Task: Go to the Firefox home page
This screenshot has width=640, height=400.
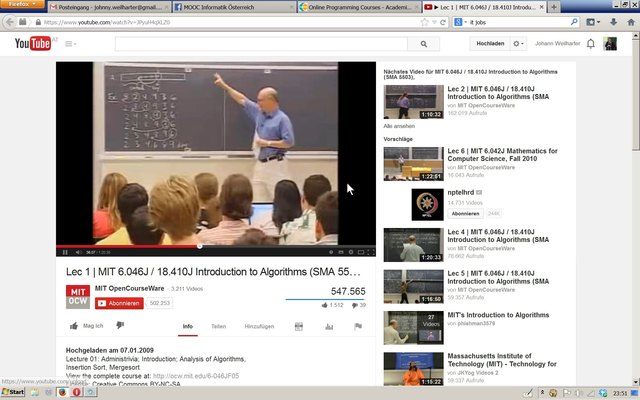Action: pyautogui.click(x=631, y=22)
